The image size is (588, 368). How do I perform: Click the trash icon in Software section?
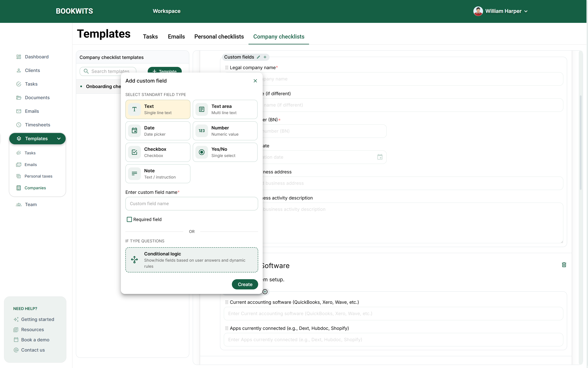point(564,264)
